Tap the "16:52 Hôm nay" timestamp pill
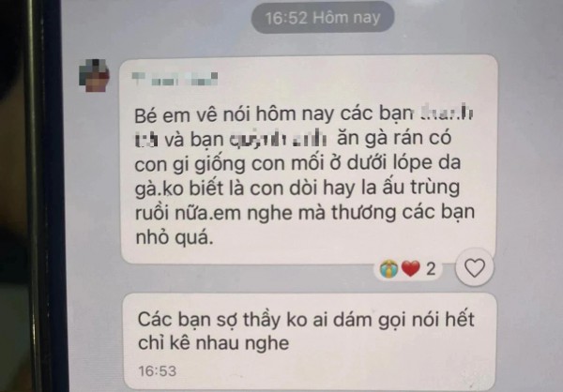Image resolution: width=563 pixels, height=392 pixels. click(x=323, y=17)
